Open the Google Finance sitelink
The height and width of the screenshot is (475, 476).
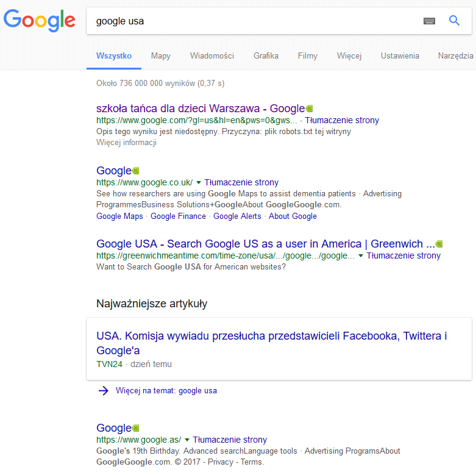click(x=178, y=216)
